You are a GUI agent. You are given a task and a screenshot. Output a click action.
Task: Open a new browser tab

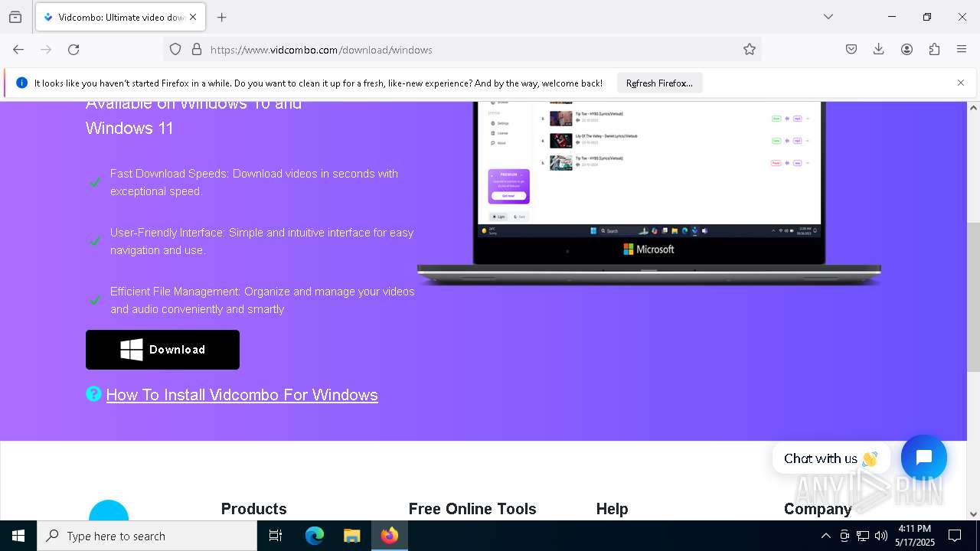[222, 17]
